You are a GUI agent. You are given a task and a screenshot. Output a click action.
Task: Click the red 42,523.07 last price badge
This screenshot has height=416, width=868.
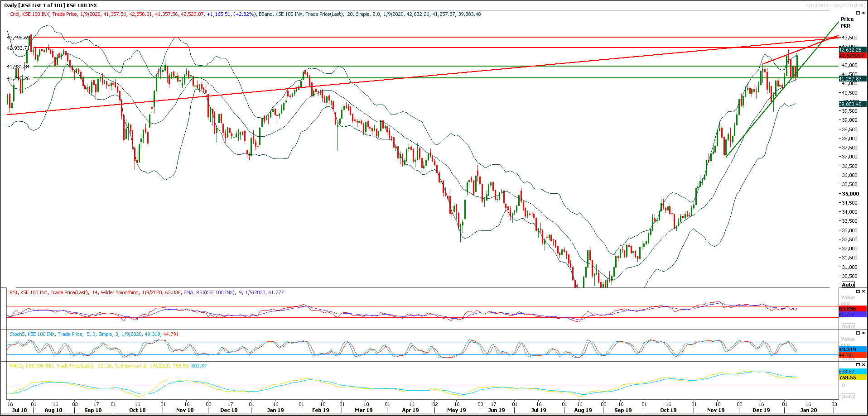pyautogui.click(x=852, y=55)
